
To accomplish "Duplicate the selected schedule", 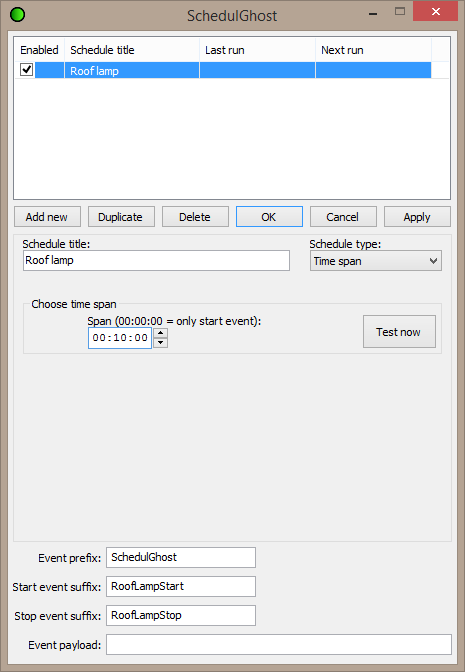I will 121,217.
